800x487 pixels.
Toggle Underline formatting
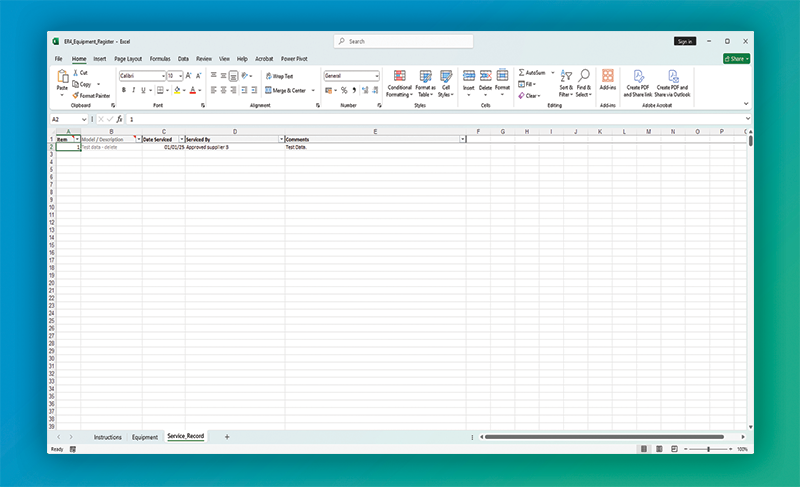143,90
